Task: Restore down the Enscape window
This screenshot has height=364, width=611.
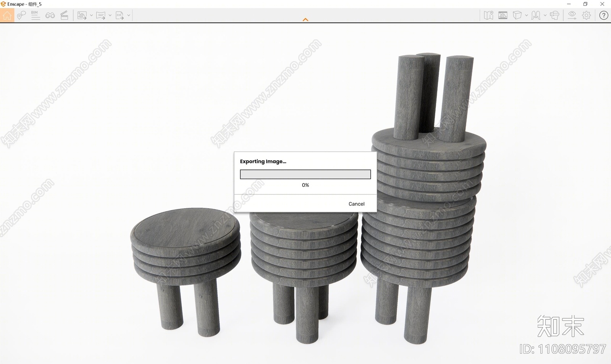Action: (x=585, y=4)
